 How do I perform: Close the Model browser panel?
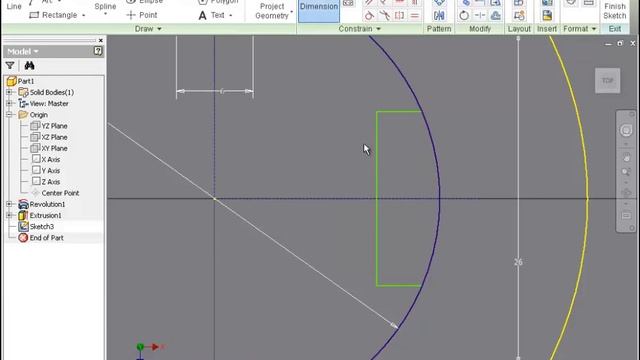click(x=100, y=40)
